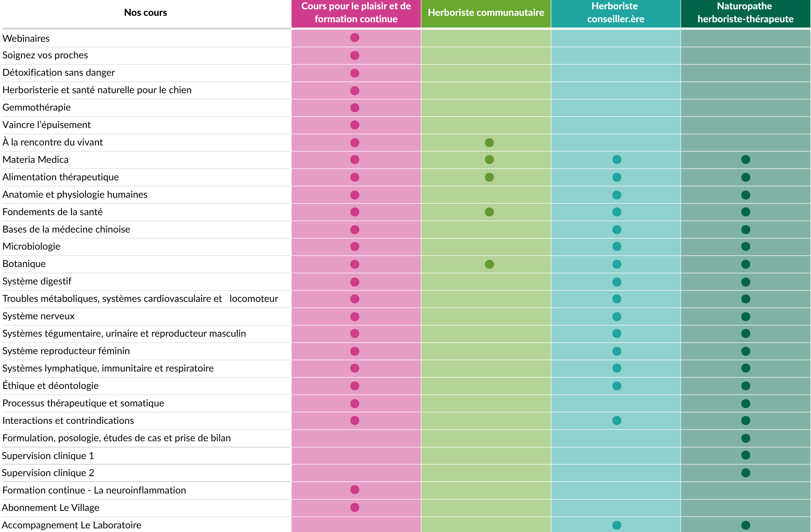Click teal dot in the Materia Medica row
Image resolution: width=811 pixels, height=532 pixels.
617,160
